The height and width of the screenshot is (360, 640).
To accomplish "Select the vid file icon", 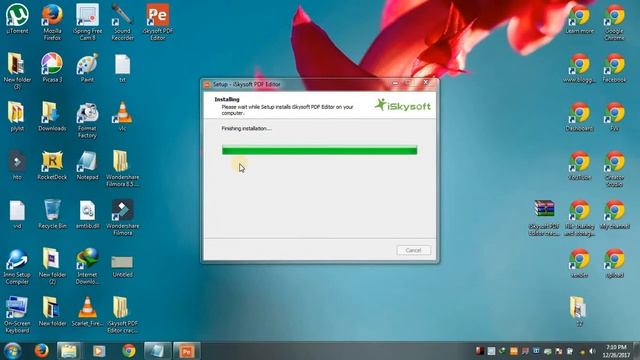I will tap(17, 214).
